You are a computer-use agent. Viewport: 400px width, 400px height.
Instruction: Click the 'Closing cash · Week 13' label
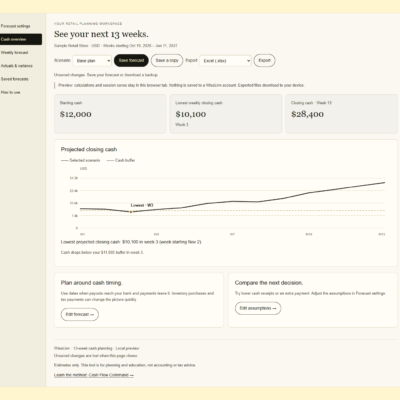tap(311, 103)
